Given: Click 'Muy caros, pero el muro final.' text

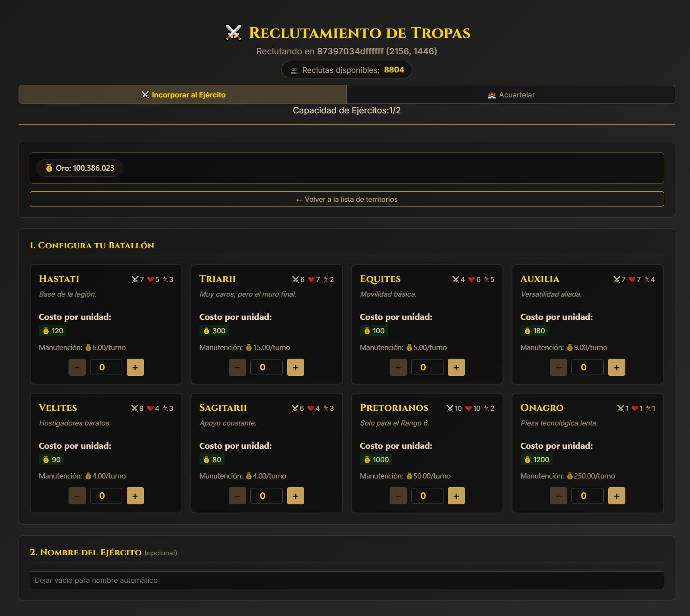Looking at the screenshot, I should point(248,294).
